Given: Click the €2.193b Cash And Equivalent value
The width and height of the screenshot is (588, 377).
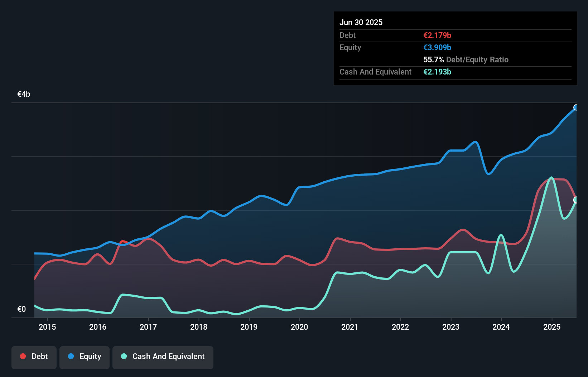Looking at the screenshot, I should tap(437, 72).
